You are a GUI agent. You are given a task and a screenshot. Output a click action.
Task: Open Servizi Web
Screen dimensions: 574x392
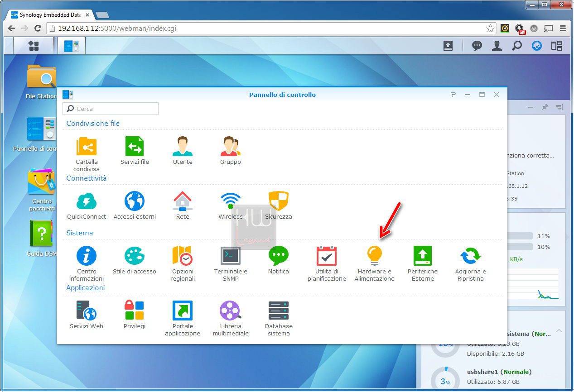87,315
